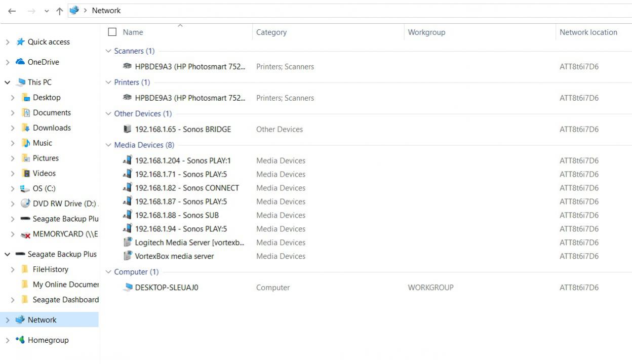This screenshot has width=632, height=364.
Task: Collapse the Other Devices (1) group
Action: [x=108, y=113]
